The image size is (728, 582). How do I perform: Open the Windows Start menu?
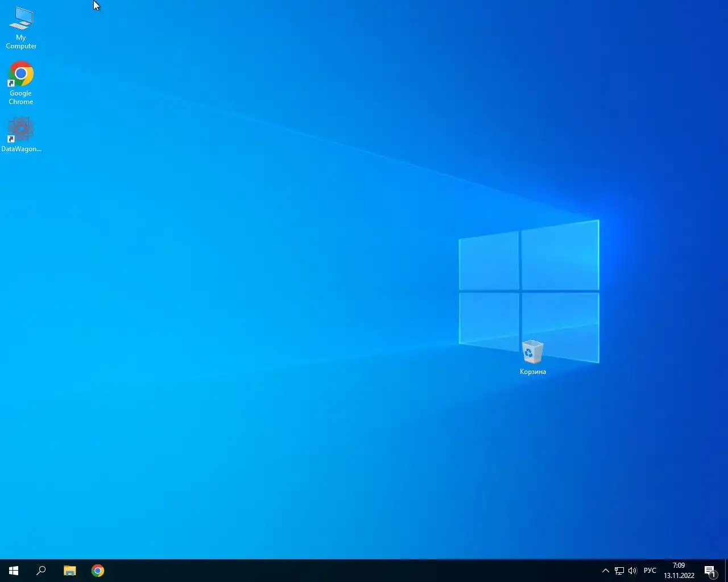[14, 571]
